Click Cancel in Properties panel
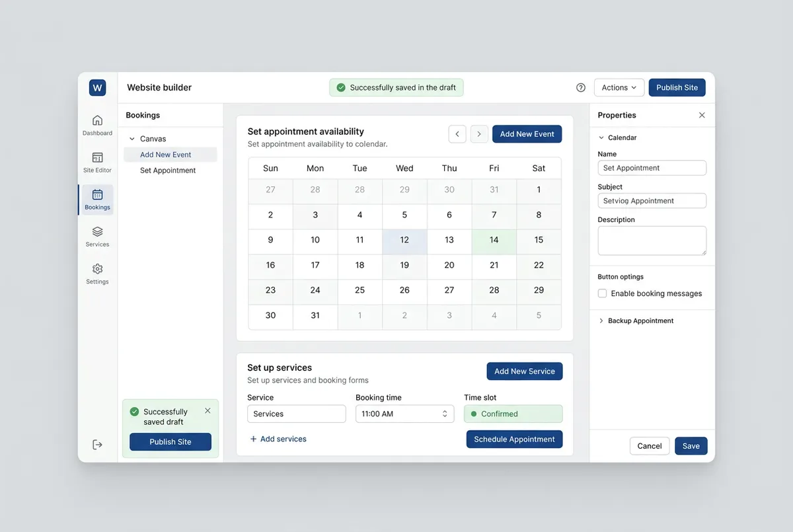The height and width of the screenshot is (532, 793). click(x=650, y=446)
